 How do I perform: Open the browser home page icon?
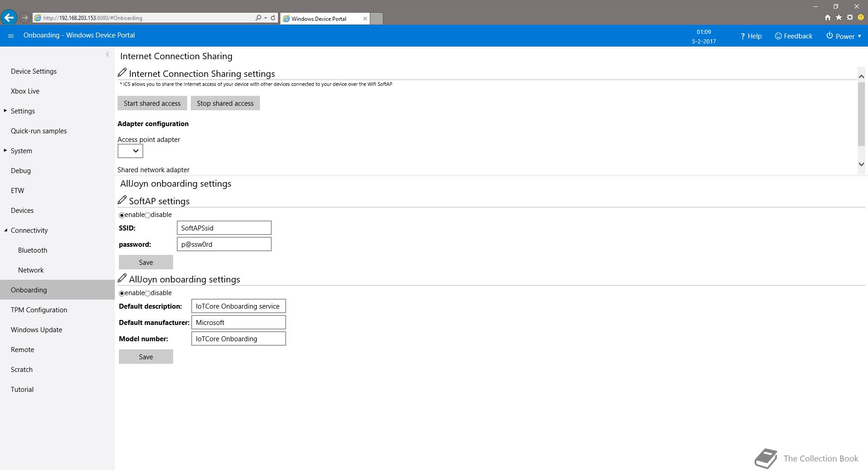tap(827, 17)
